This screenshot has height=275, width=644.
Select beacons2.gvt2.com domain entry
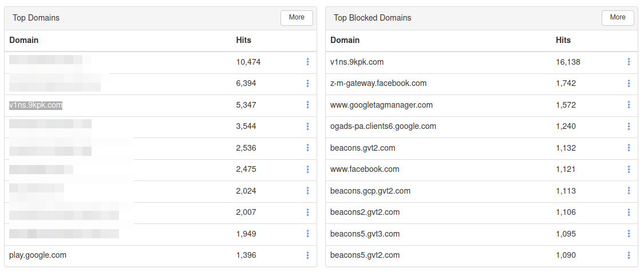pos(365,212)
